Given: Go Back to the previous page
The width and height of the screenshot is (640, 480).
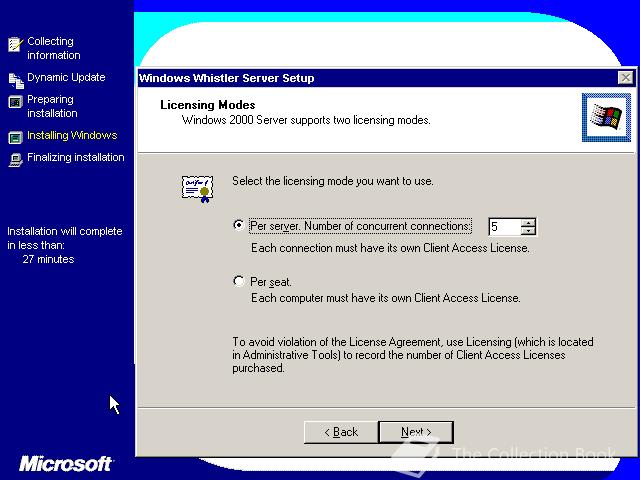Looking at the screenshot, I should pos(341,432).
